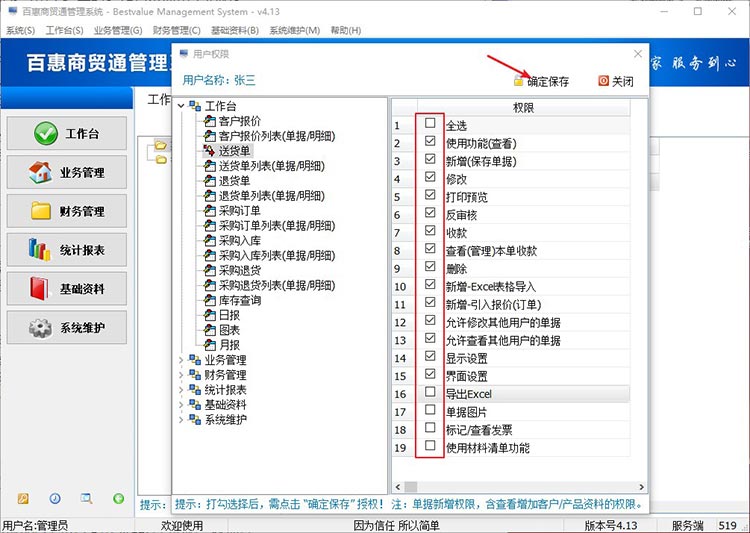Image resolution: width=750 pixels, height=533 pixels.
Task: Click the icon beside 采购退货 tree node
Action: pyautogui.click(x=210, y=270)
